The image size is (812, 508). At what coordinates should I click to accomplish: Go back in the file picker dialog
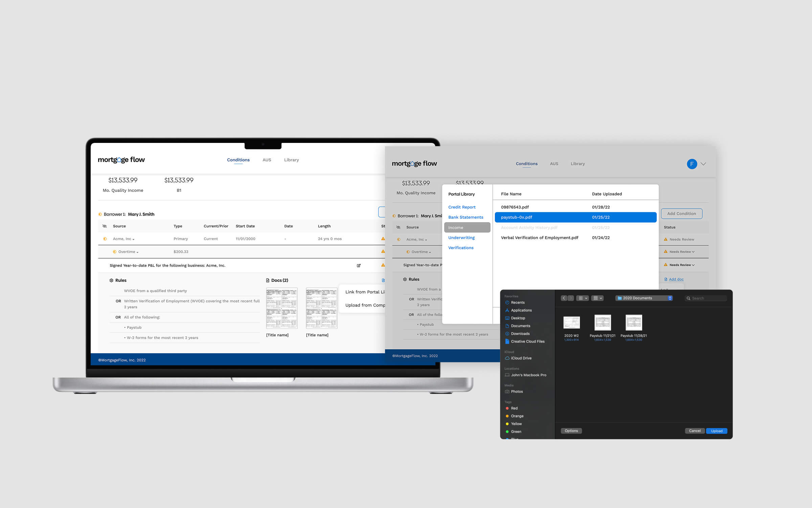(564, 298)
